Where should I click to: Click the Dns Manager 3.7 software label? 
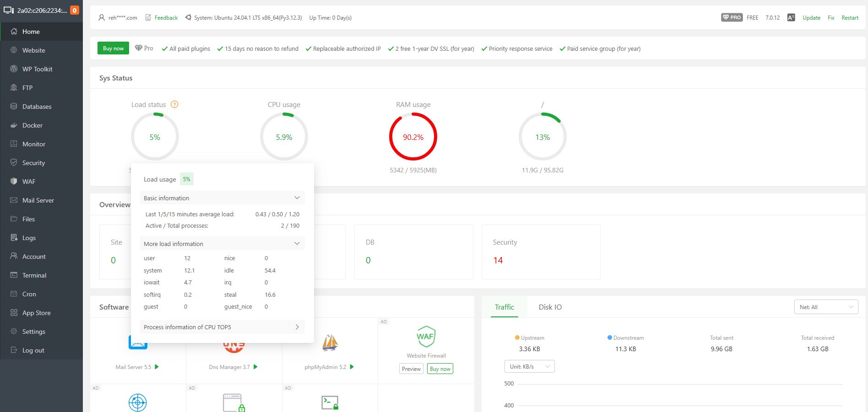pos(229,367)
